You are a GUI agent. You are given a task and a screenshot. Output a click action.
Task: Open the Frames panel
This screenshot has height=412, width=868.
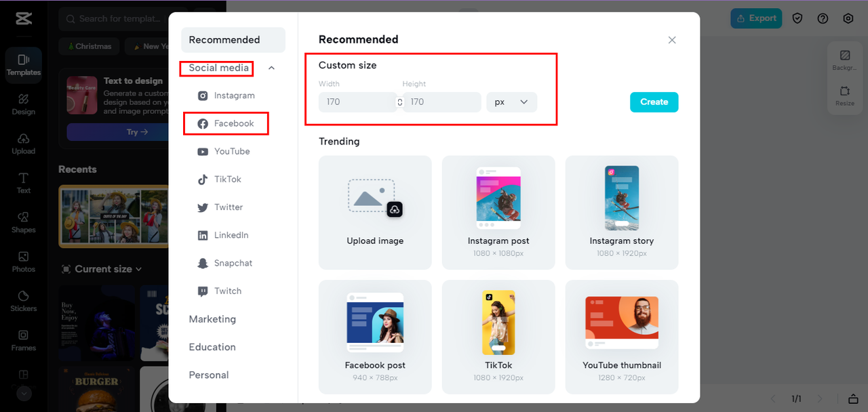24,340
